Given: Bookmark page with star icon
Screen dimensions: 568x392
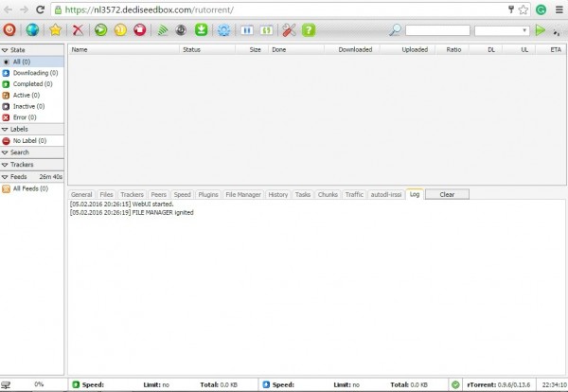Looking at the screenshot, I should click(524, 9).
